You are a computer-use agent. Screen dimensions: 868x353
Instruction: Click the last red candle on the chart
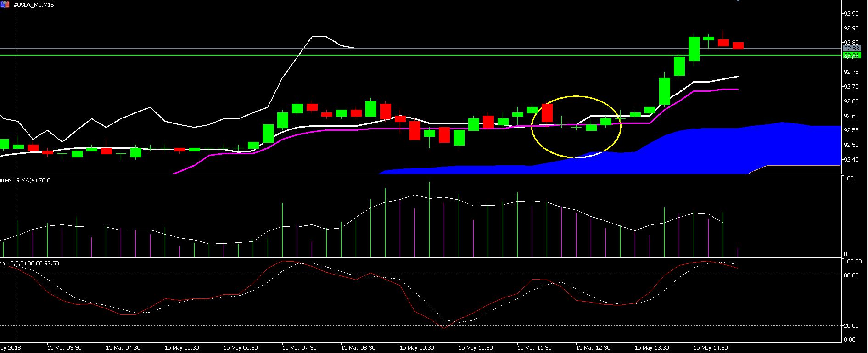coord(738,45)
